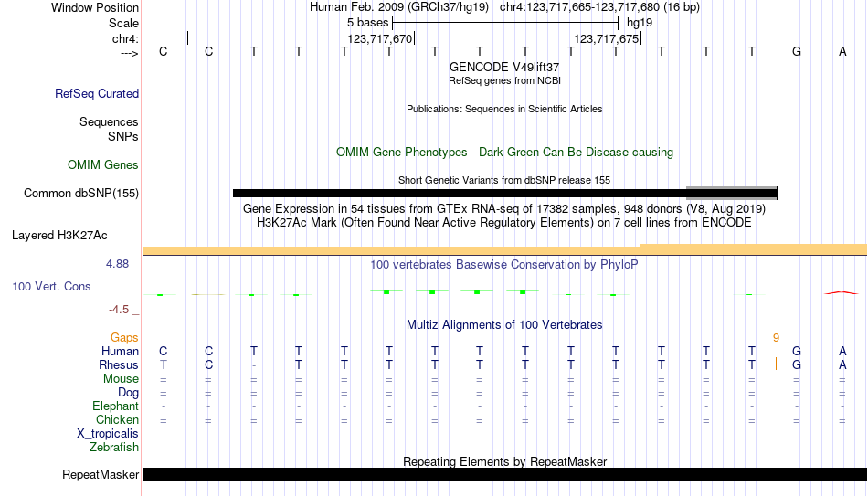
Task: Click the chr4: ruler label
Action: pyautogui.click(x=126, y=38)
